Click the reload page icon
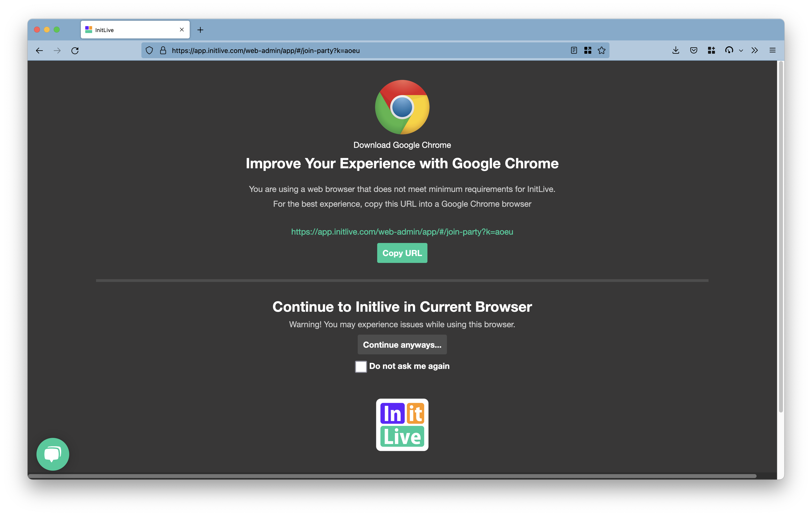Viewport: 812px width, 516px height. point(75,51)
